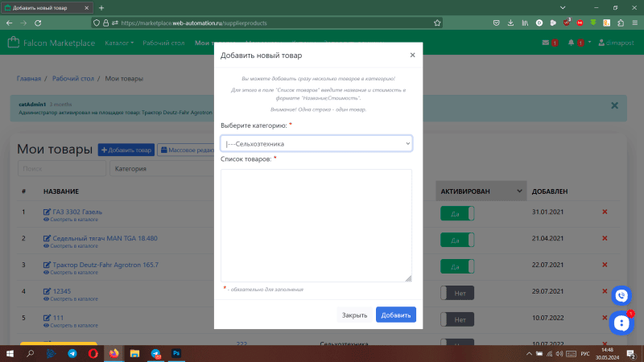View ГАЗ 3302 Газель in catalog

coord(71,220)
